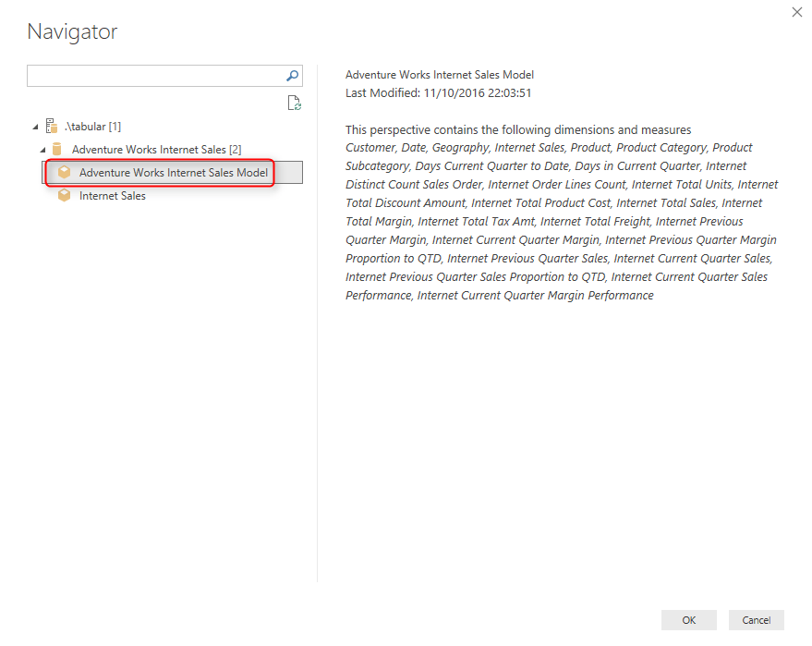Screen dimensions: 812x646
Task: Click the search magnifier icon
Action: click(293, 76)
